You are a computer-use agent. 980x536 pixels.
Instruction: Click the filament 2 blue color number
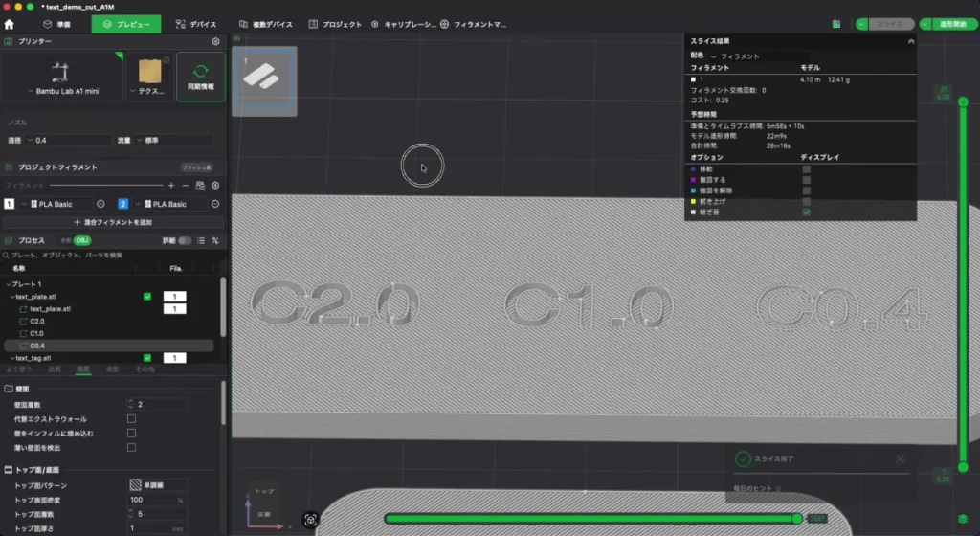pos(123,204)
